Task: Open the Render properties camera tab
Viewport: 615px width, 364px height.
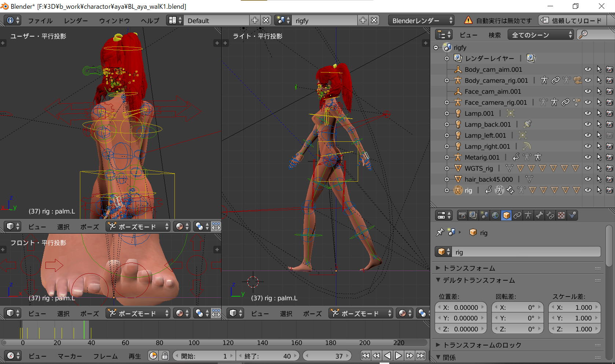Action: click(462, 216)
